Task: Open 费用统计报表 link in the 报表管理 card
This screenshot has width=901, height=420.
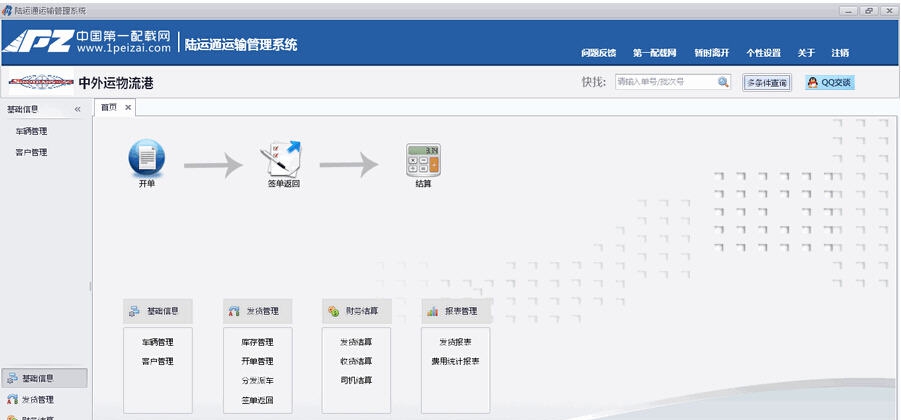Action: [456, 361]
